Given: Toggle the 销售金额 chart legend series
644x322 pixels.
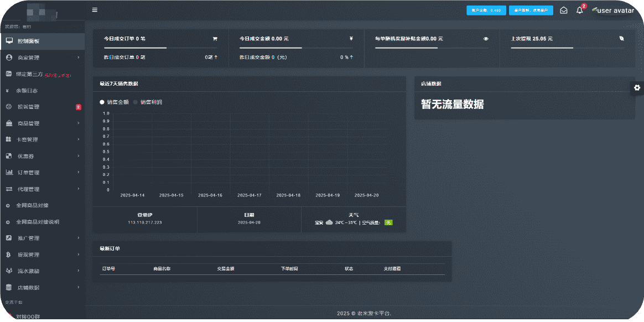Looking at the screenshot, I should tap(115, 102).
